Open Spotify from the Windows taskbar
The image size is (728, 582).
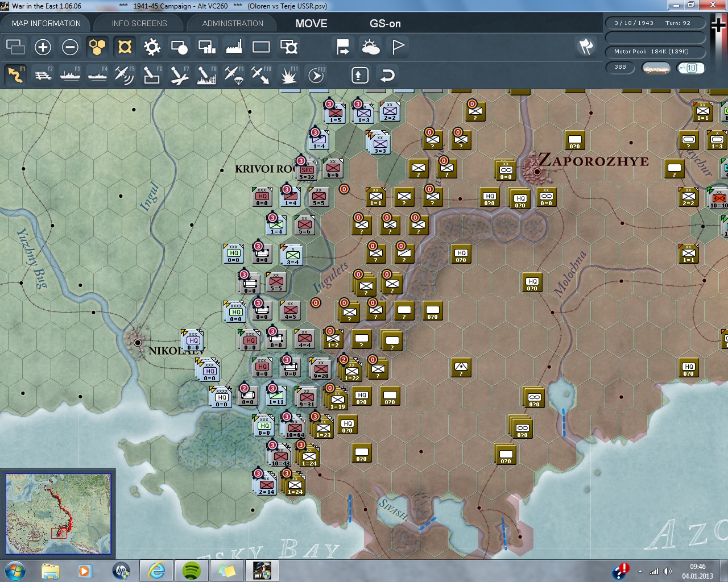(x=192, y=570)
